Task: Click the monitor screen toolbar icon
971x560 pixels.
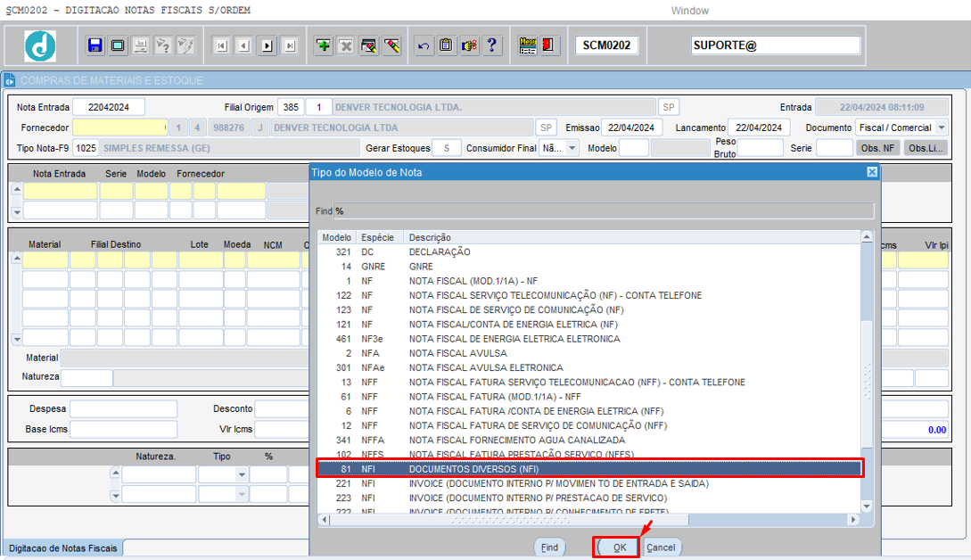Action: (x=118, y=45)
